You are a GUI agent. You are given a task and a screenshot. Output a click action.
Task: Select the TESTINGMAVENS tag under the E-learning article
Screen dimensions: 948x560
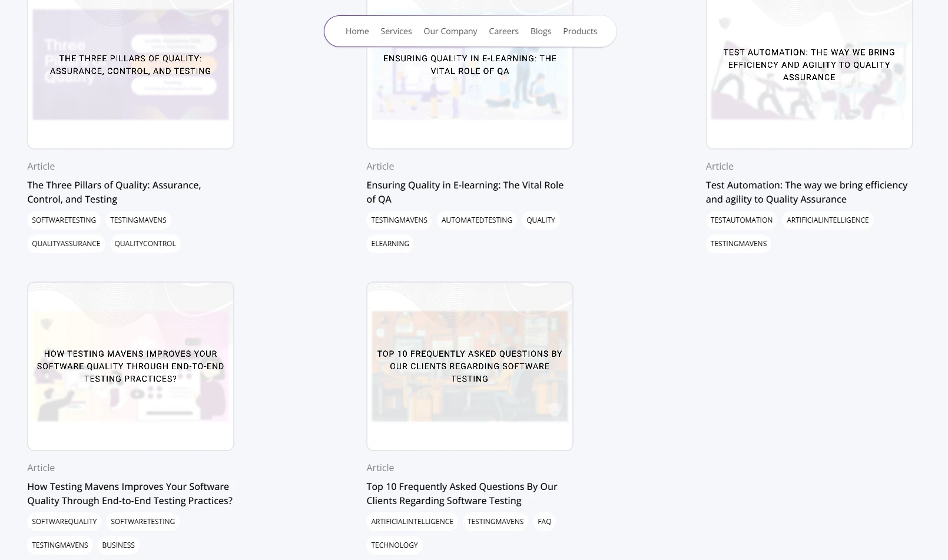coord(399,220)
